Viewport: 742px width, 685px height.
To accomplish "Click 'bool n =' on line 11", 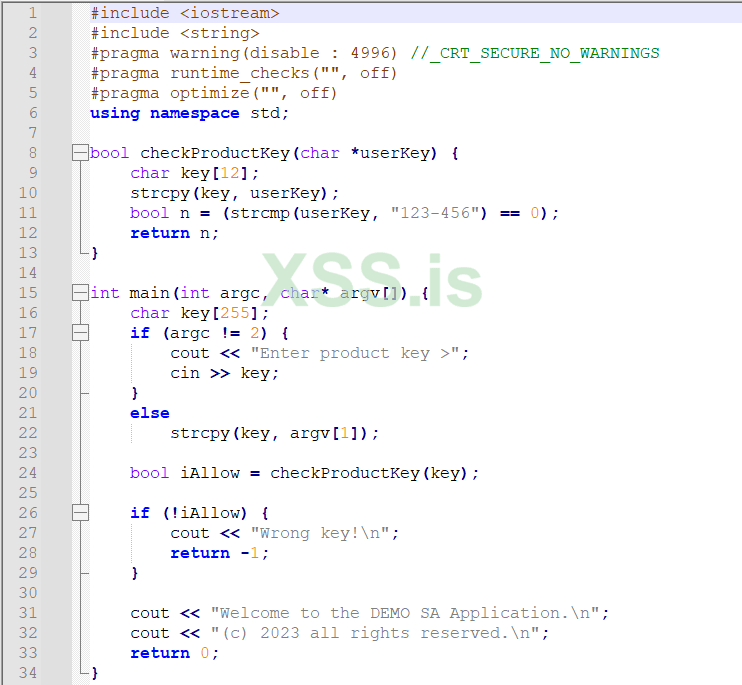I will (x=170, y=213).
